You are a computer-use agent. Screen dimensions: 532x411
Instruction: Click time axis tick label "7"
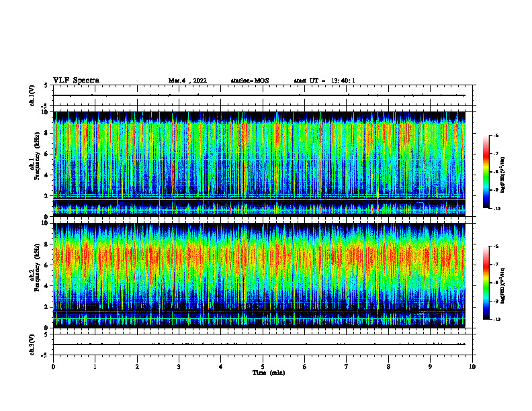click(347, 367)
